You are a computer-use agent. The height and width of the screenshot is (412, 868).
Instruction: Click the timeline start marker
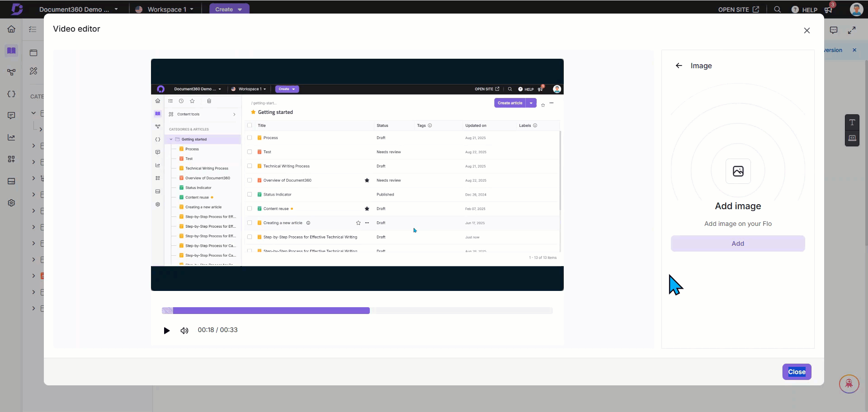[167, 311]
